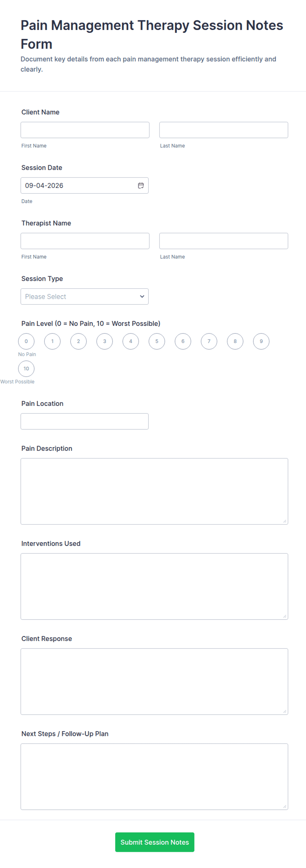The image size is (306, 868).
Task: Grab the Next Steps textarea resize handle
Action: tap(285, 806)
